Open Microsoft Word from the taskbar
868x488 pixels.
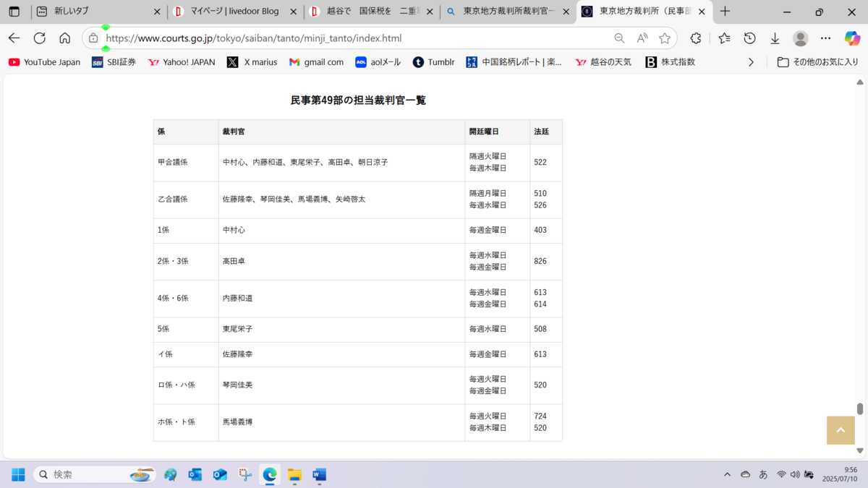319,475
